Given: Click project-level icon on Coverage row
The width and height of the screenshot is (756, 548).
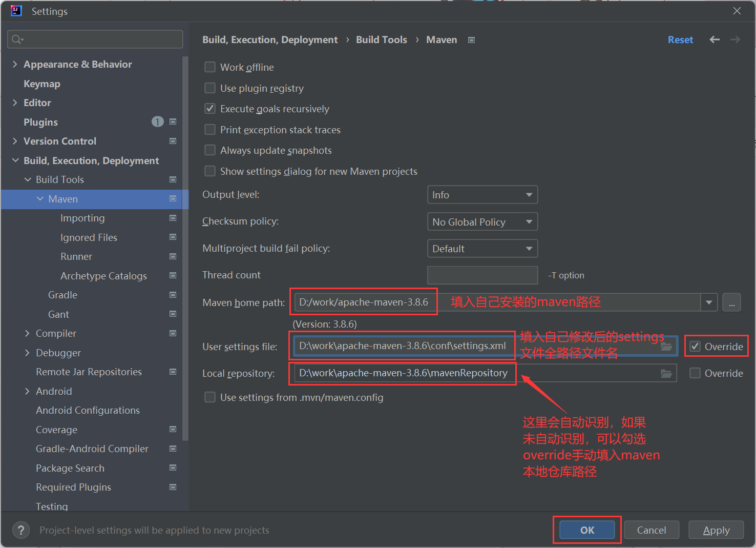Looking at the screenshot, I should pyautogui.click(x=173, y=430).
